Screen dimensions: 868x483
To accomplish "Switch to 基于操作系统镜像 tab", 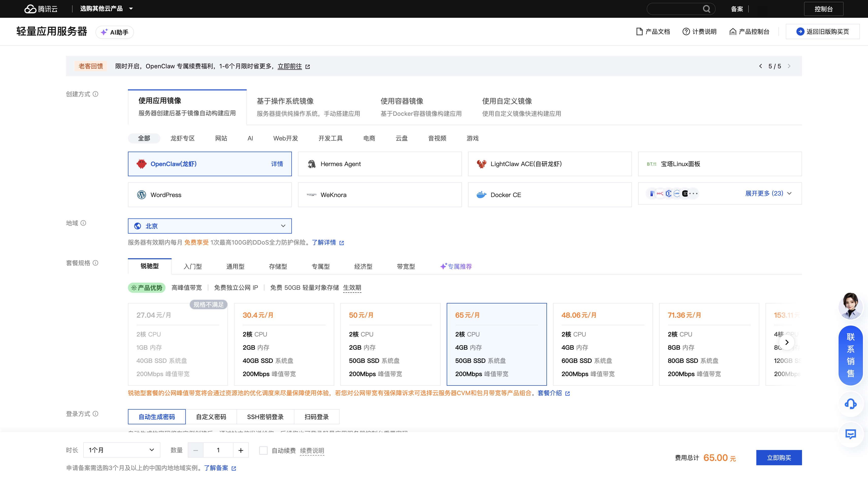I will (308, 107).
